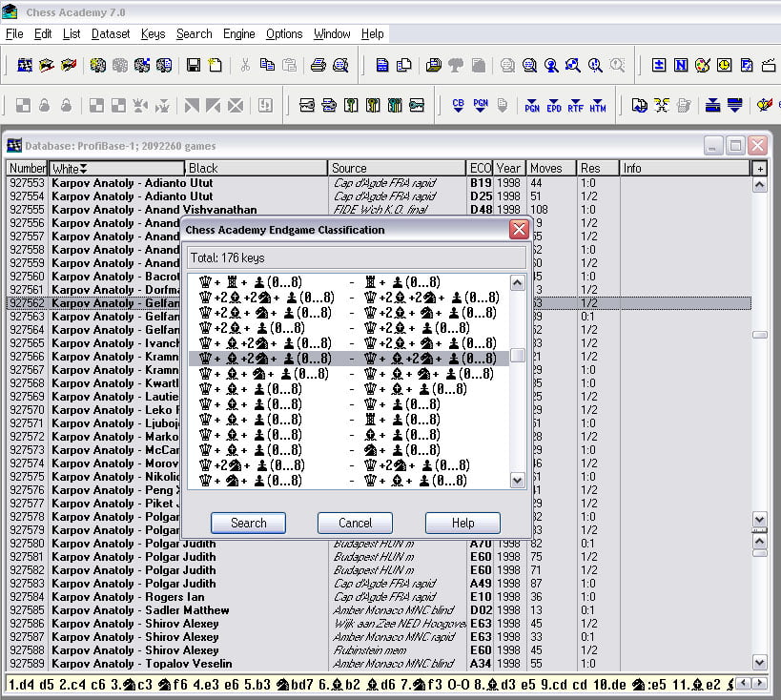Screen dimensions: 781x700
Task: Export games using the EPD icon
Action: pyautogui.click(x=554, y=107)
